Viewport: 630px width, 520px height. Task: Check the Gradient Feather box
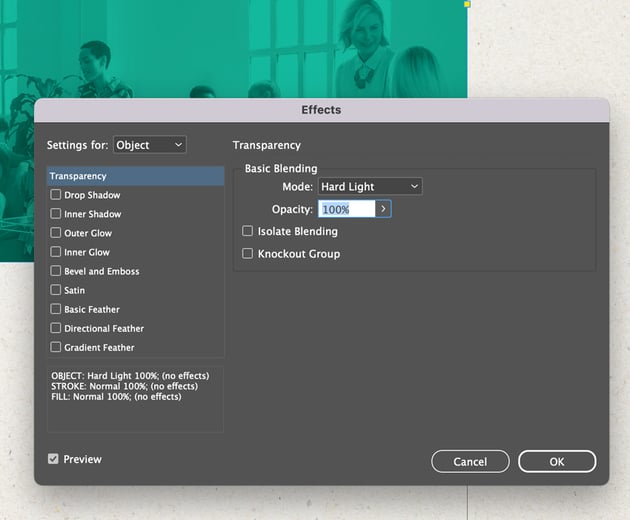pyautogui.click(x=56, y=348)
